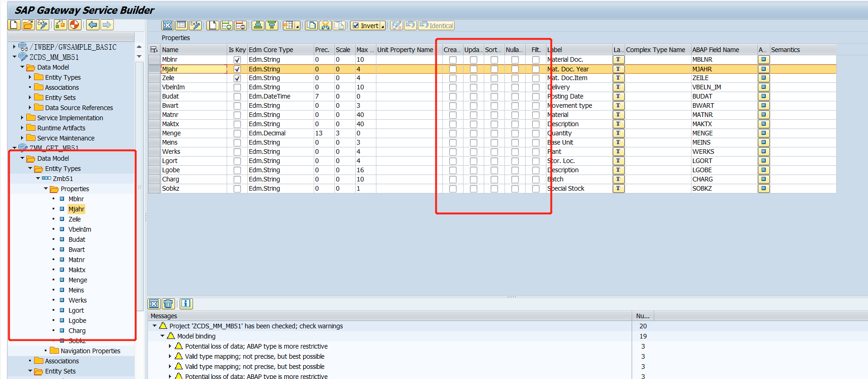Click the grid close icon above Properties table

point(168,26)
